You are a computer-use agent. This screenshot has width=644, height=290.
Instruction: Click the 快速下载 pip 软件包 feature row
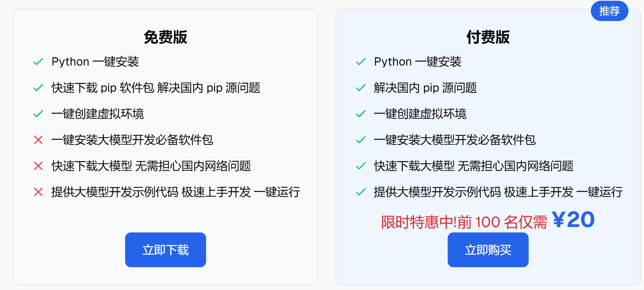tap(156, 88)
